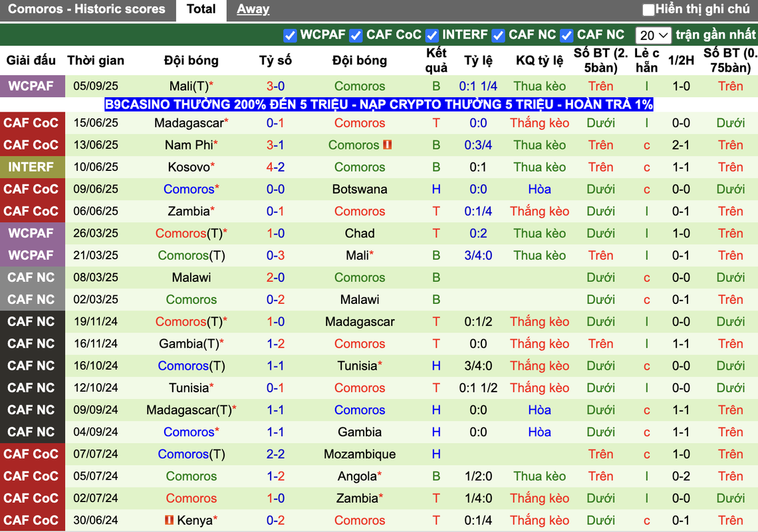Select the date 07/07/24

point(96,454)
